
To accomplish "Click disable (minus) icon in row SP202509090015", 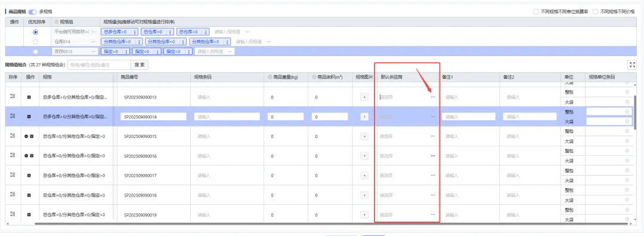I will [26, 136].
